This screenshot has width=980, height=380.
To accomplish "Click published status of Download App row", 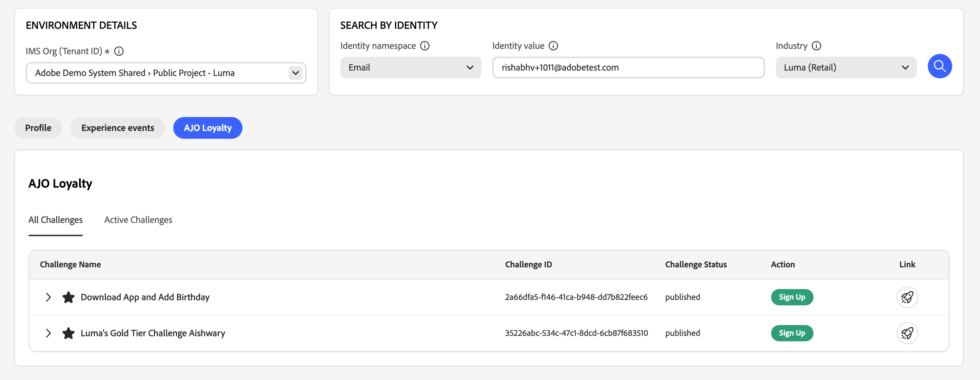I will [683, 297].
